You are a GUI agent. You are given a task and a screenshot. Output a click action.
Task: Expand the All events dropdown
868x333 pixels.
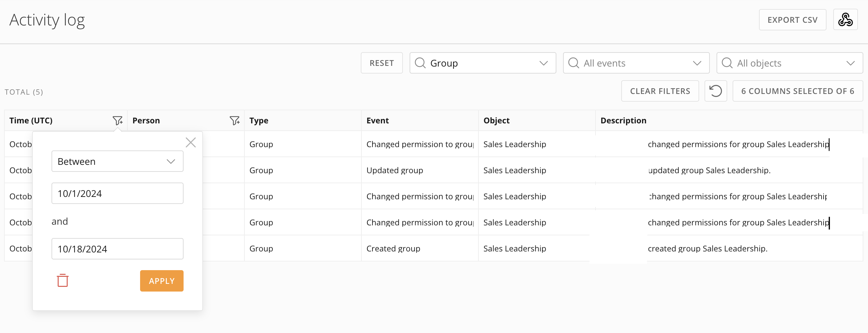[697, 63]
